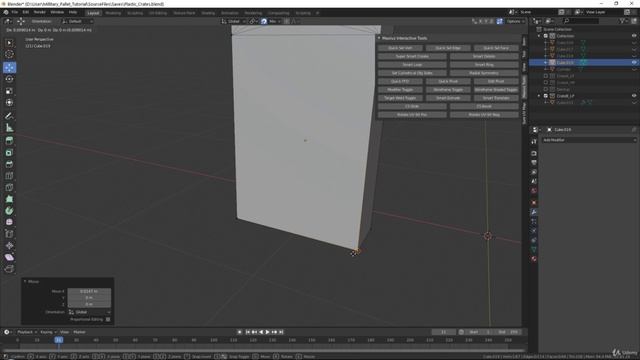640x360 pixels.
Task: Select the Cursor tool
Action: [9, 54]
